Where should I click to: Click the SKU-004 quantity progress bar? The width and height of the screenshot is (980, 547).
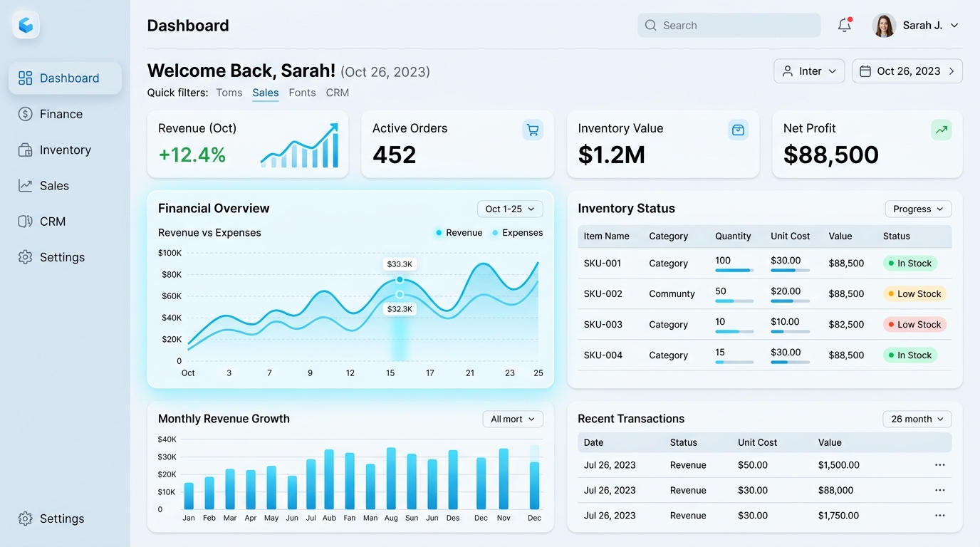pyautogui.click(x=734, y=363)
